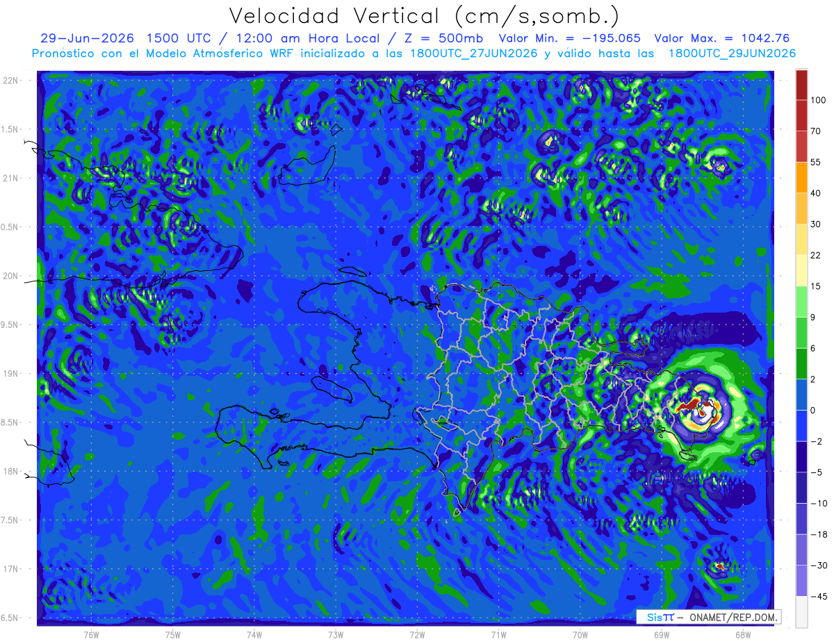Click the "73W" longitude label
Image resolution: width=834 pixels, height=644 pixels.
pos(335,634)
